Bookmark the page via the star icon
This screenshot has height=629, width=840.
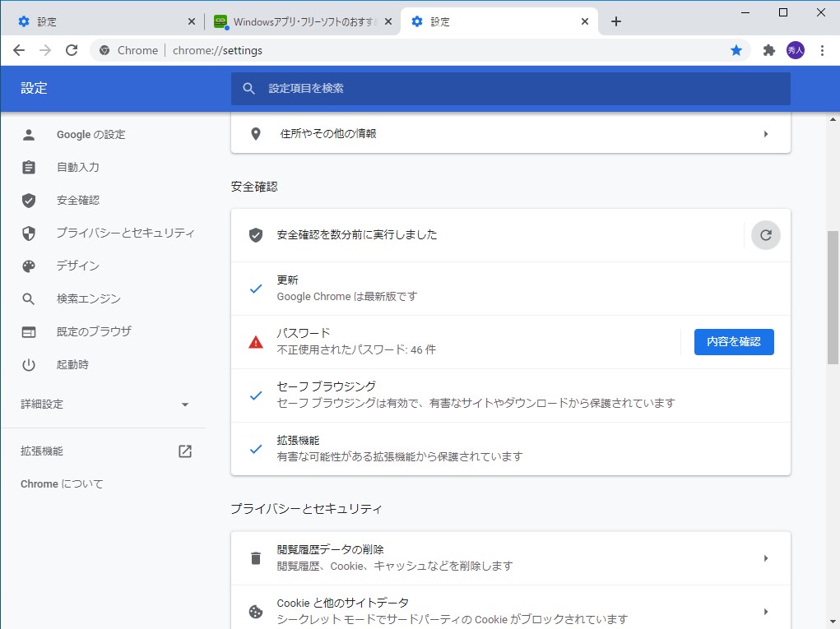click(736, 50)
